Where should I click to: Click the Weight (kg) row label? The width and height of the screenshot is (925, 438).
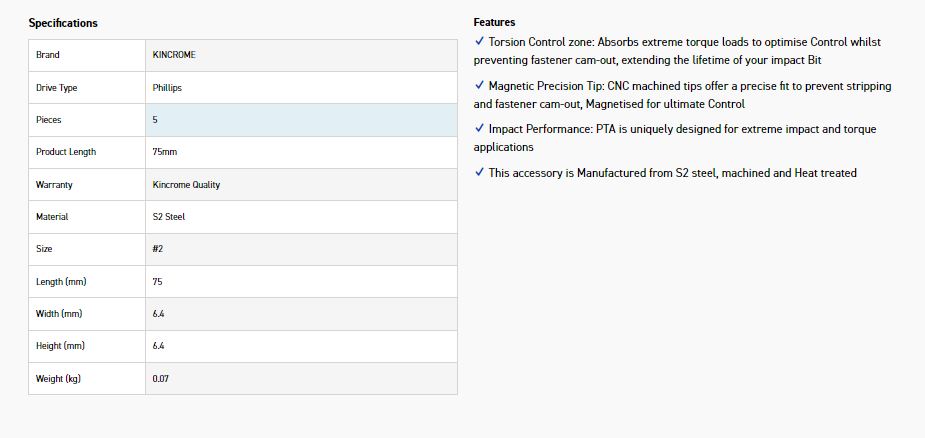(58, 379)
